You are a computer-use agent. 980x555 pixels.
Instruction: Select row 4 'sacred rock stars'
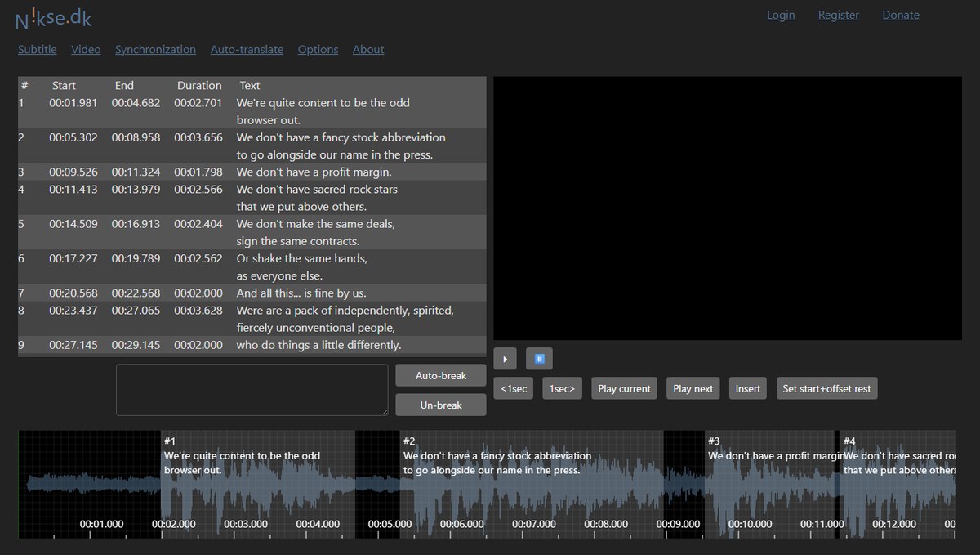click(x=252, y=198)
